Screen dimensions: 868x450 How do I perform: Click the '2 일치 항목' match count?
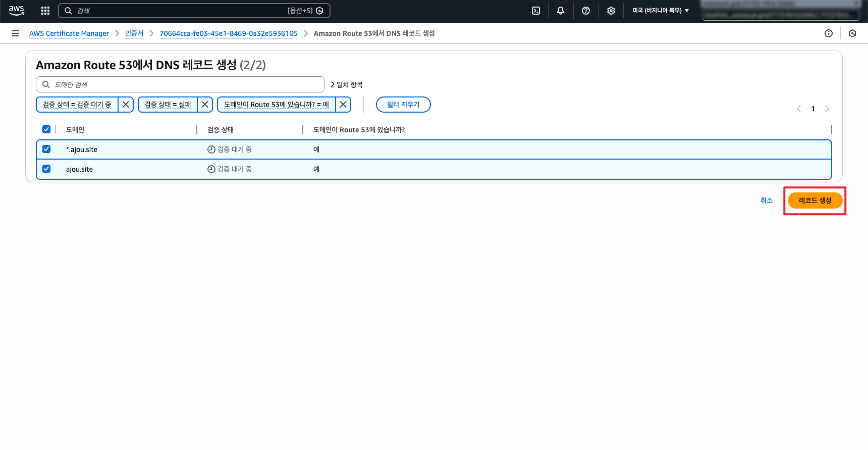click(347, 85)
